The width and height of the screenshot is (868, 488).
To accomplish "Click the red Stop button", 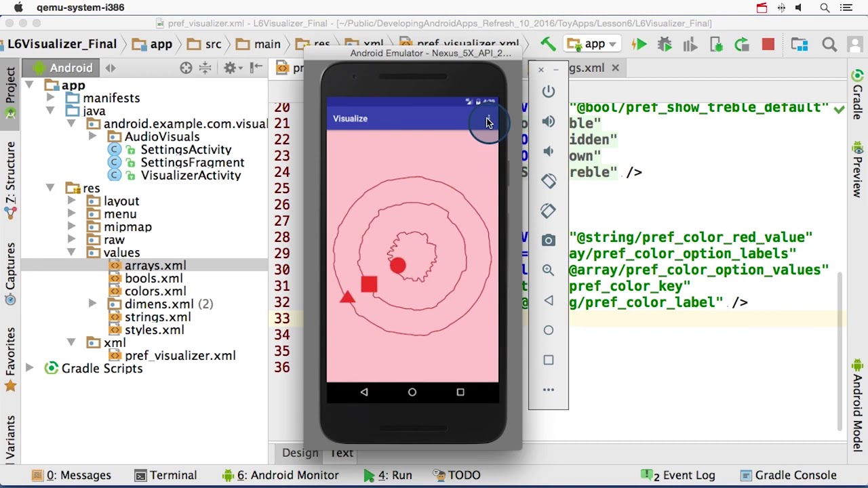I will tap(768, 45).
